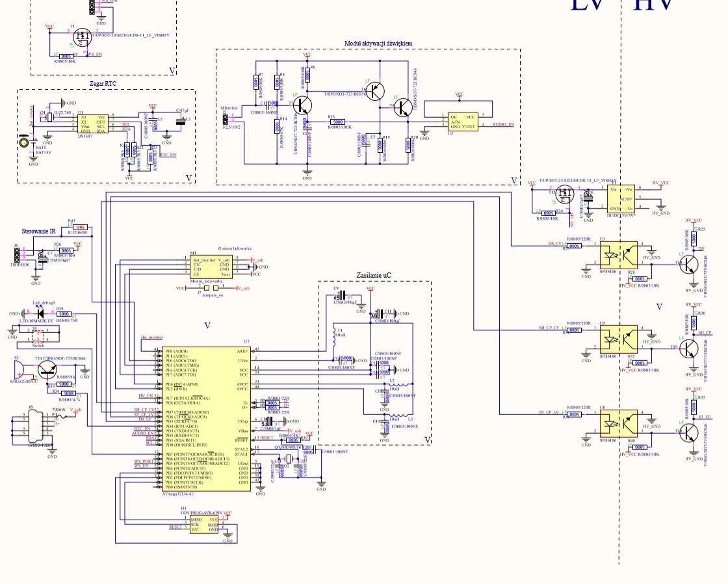Click the 'SH_CP_LV' net label near U5
The width and height of the screenshot is (728, 584).
[x=549, y=328]
